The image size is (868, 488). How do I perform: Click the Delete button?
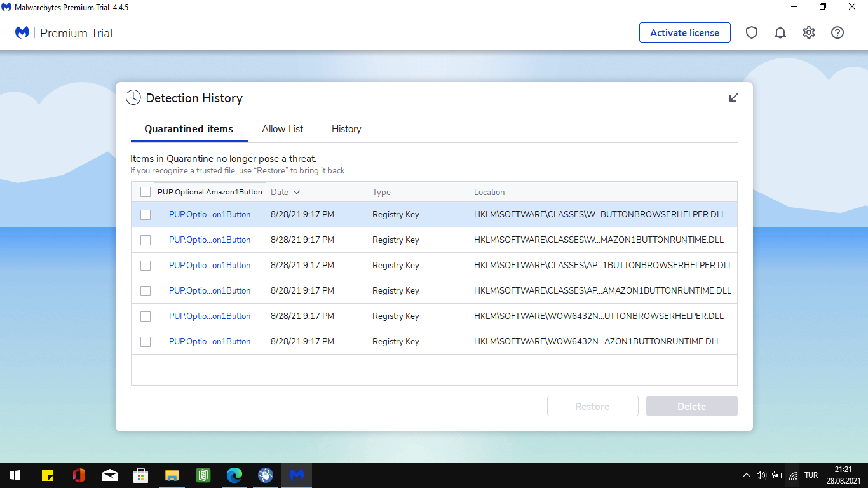692,406
